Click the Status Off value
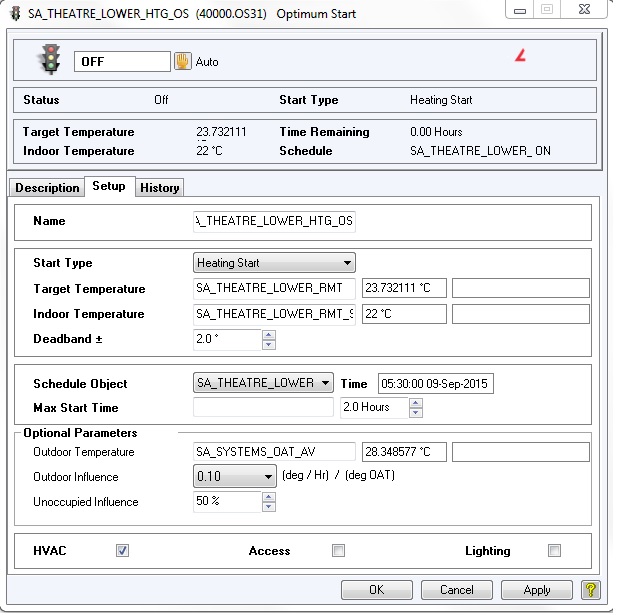The height and width of the screenshot is (615, 617). 161,100
